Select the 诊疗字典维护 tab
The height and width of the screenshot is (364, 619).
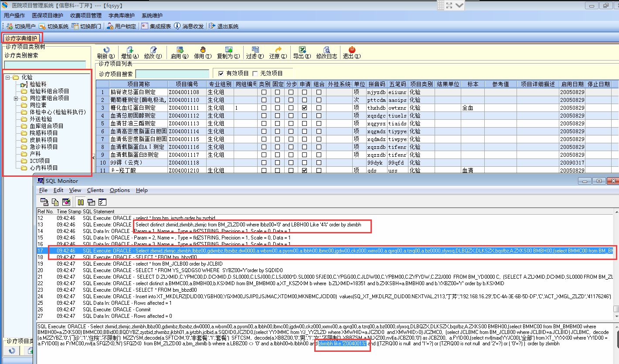click(x=21, y=38)
